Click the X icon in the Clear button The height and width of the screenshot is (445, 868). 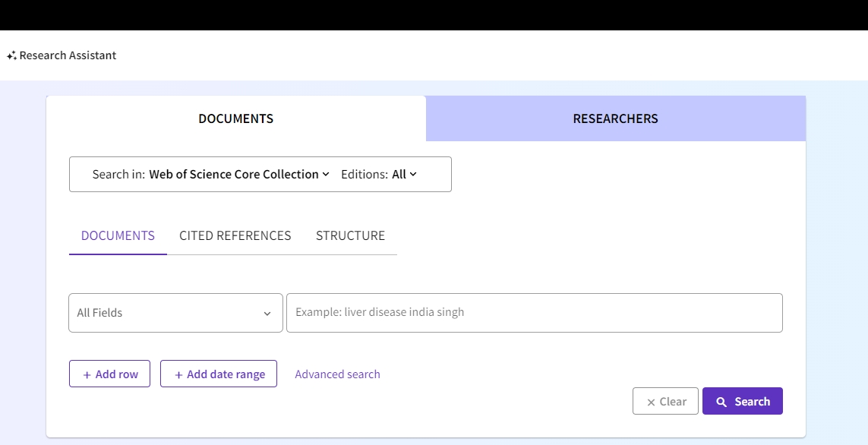[x=651, y=402]
